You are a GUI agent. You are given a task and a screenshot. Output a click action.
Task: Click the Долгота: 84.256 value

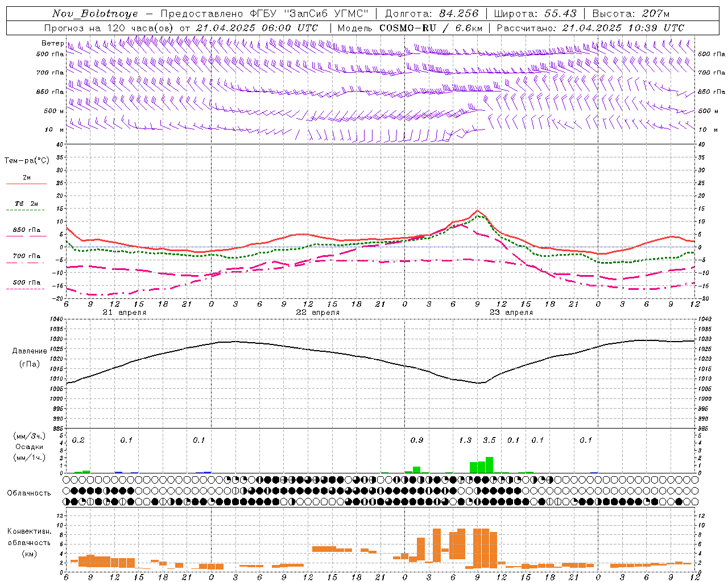432,14
